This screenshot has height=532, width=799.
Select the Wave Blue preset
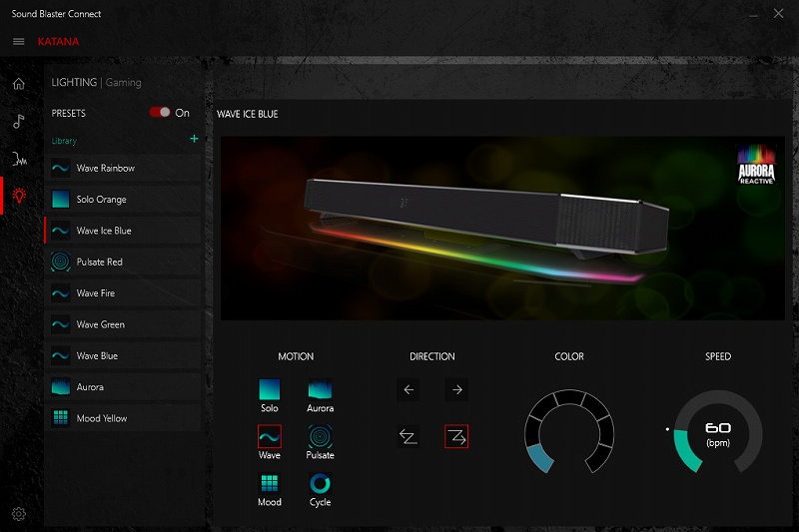[x=123, y=356]
